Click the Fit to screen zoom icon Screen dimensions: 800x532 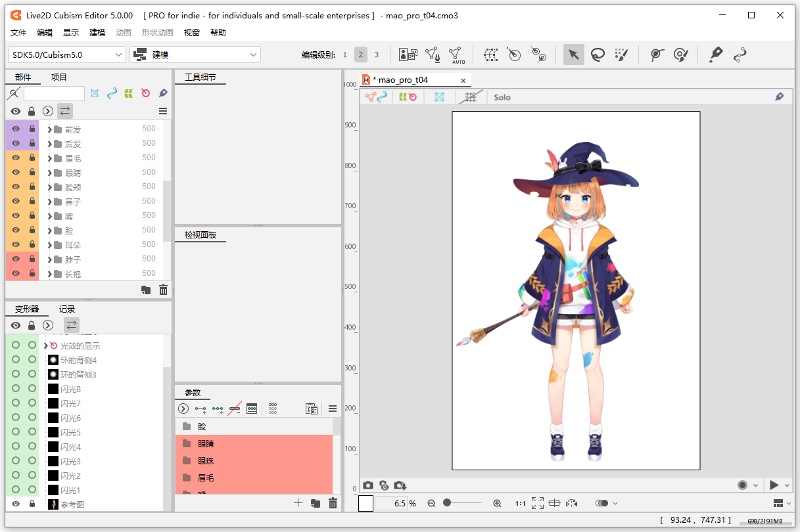click(x=538, y=503)
